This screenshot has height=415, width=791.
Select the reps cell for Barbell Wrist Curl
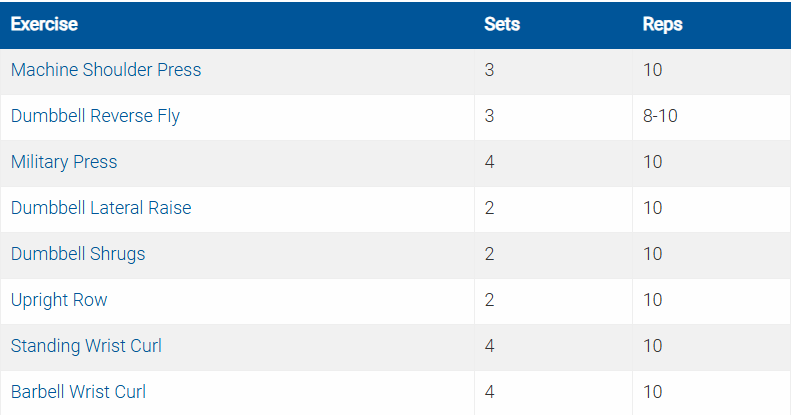click(653, 392)
